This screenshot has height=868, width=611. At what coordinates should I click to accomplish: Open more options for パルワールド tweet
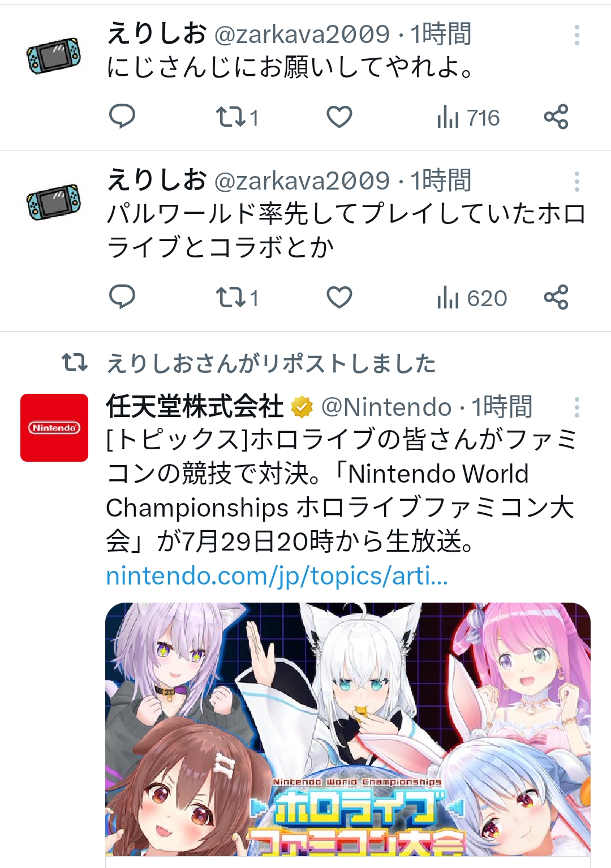pyautogui.click(x=576, y=182)
